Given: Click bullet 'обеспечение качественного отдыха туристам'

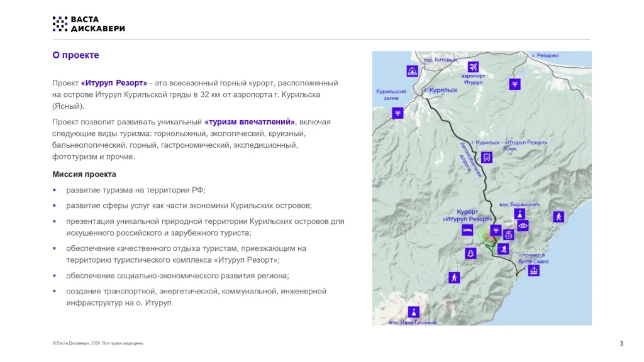Looking at the screenshot, I should (186, 254).
